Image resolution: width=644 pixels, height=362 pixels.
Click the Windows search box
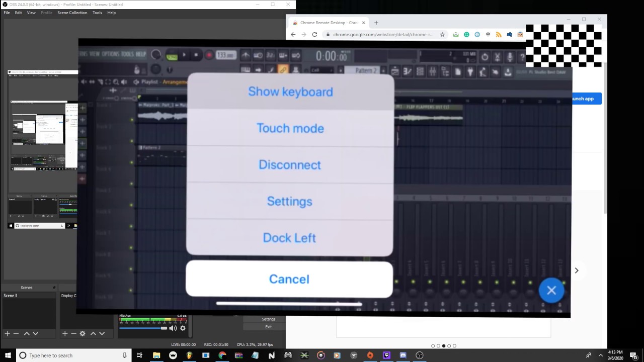[73, 355]
